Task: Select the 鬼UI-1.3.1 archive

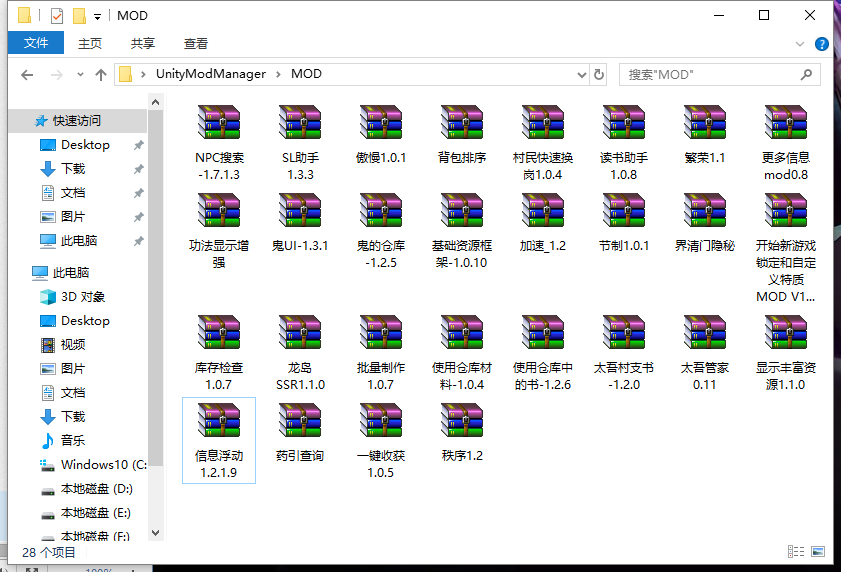Action: pos(300,223)
